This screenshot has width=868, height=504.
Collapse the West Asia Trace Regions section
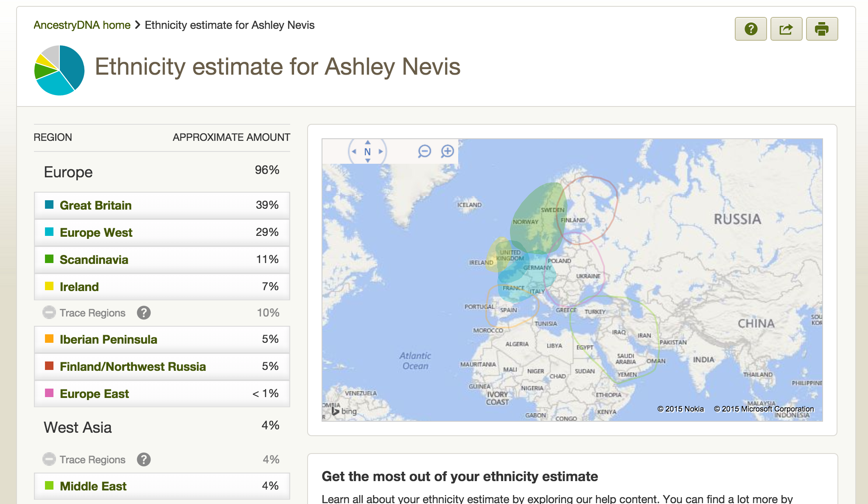pos(49,459)
